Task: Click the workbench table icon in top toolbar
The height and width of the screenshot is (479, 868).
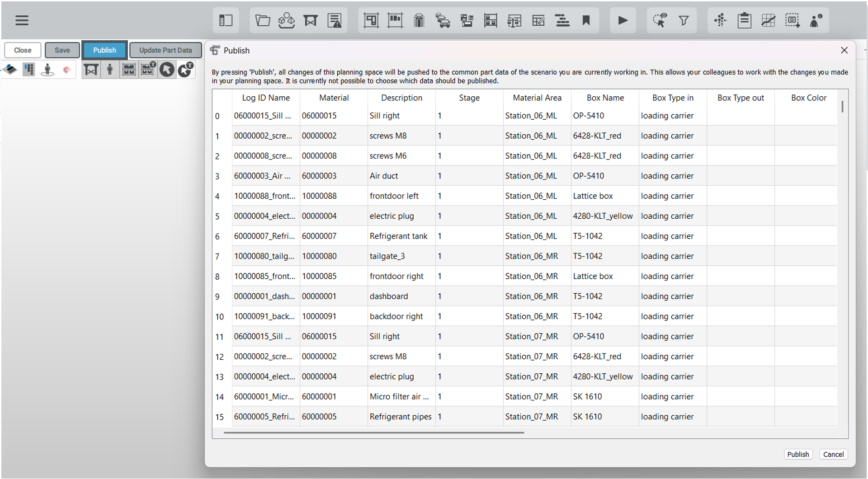Action: click(311, 20)
